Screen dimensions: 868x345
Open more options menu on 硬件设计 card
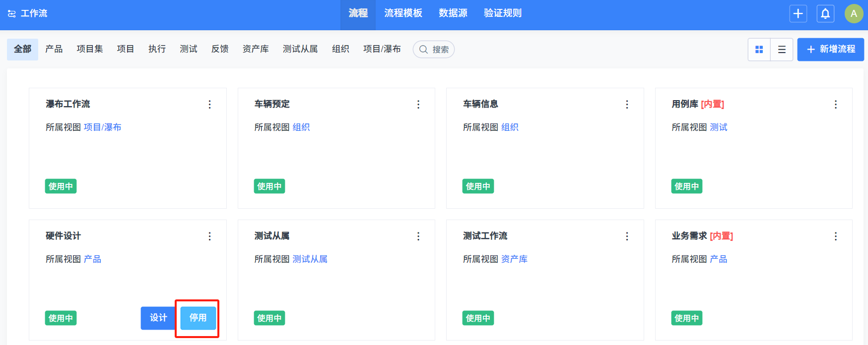tap(209, 236)
